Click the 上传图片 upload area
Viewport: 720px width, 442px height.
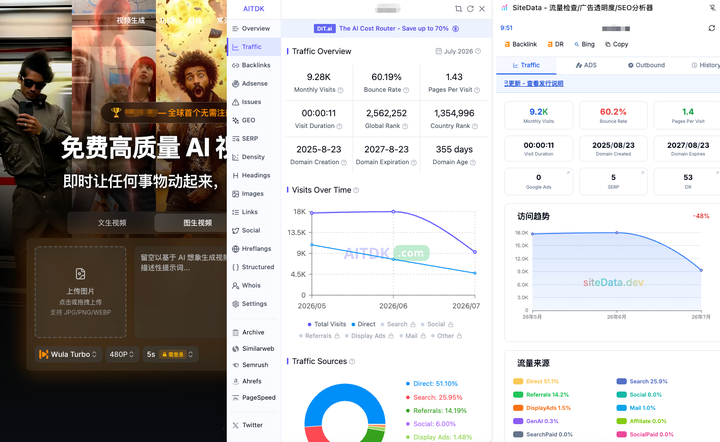(80, 292)
